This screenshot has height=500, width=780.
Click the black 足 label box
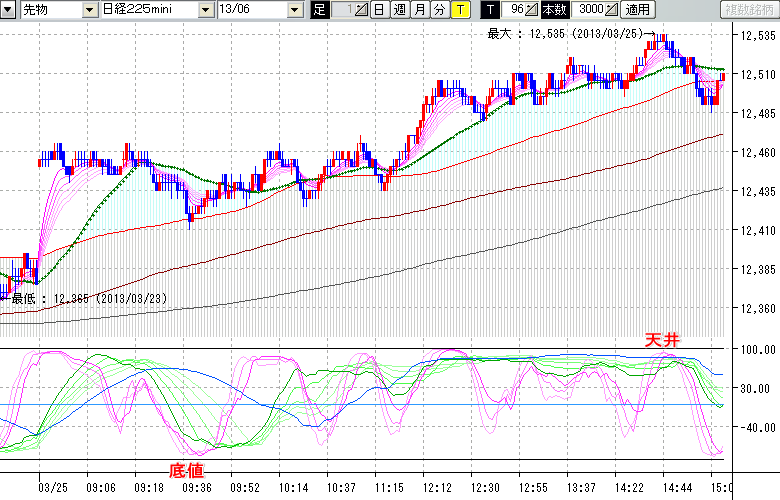319,10
